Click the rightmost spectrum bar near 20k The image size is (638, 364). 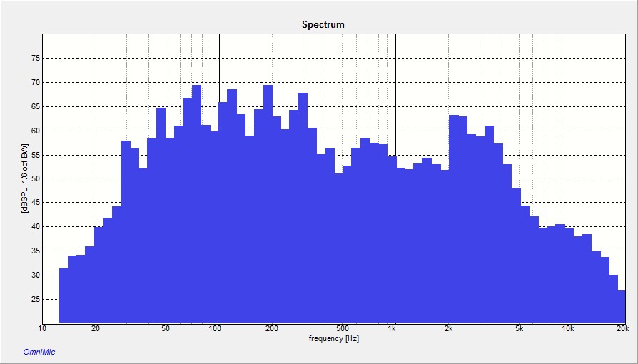[x=622, y=307]
